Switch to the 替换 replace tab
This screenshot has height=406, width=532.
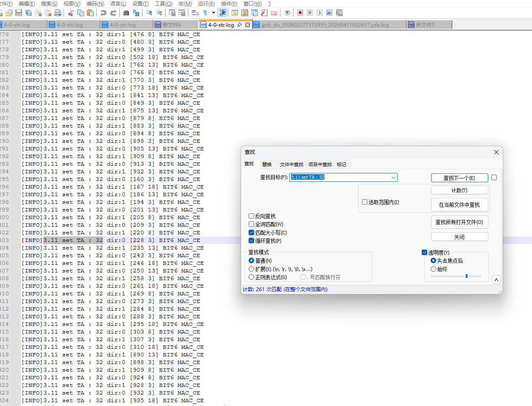267,164
